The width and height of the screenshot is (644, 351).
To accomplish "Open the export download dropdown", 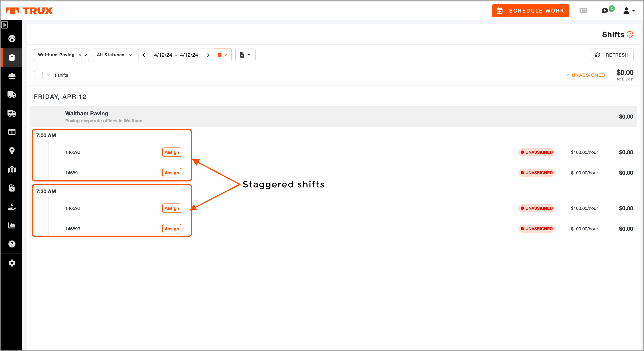I will (x=245, y=55).
